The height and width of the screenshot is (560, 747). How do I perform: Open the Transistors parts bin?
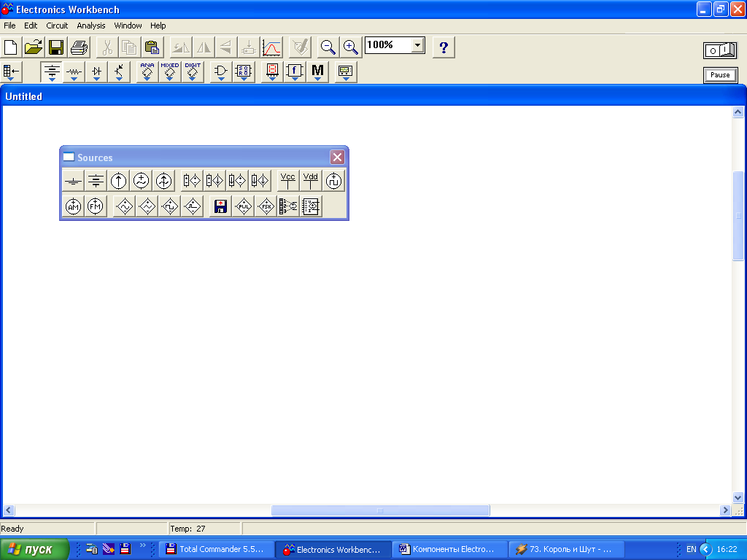click(119, 72)
